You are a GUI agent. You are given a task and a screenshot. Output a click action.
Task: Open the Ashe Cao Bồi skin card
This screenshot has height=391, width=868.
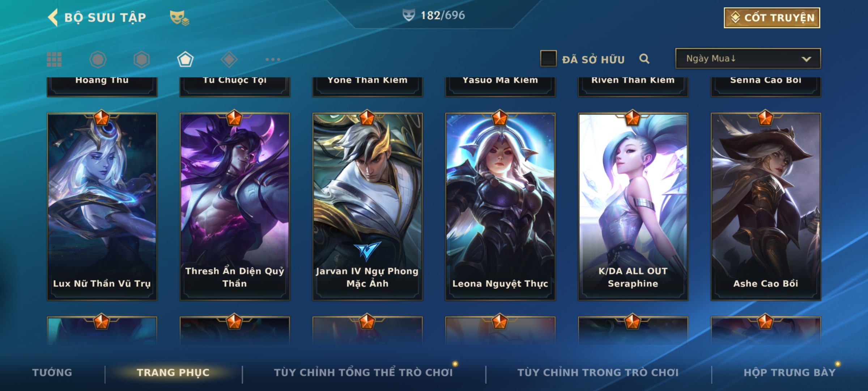[x=766, y=207]
